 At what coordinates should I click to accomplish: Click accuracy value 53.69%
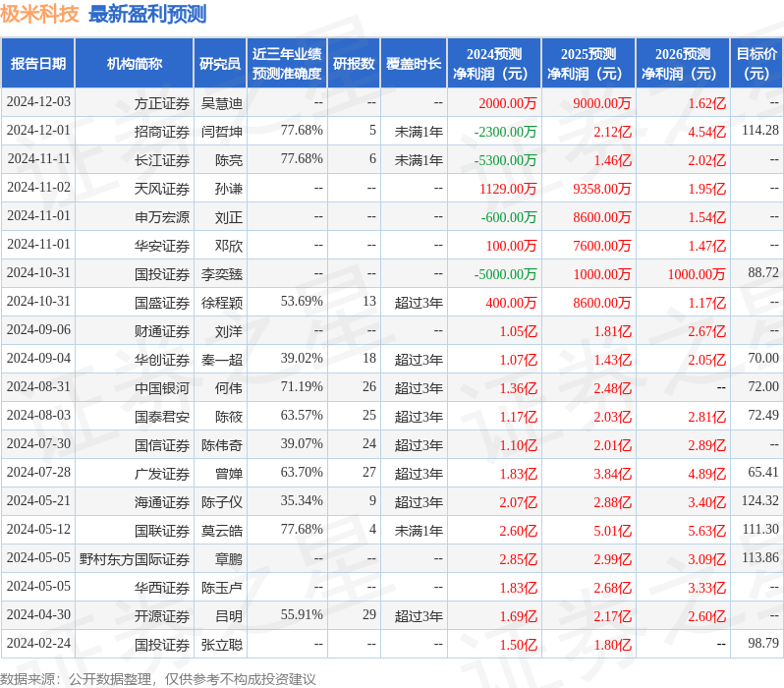tap(302, 301)
